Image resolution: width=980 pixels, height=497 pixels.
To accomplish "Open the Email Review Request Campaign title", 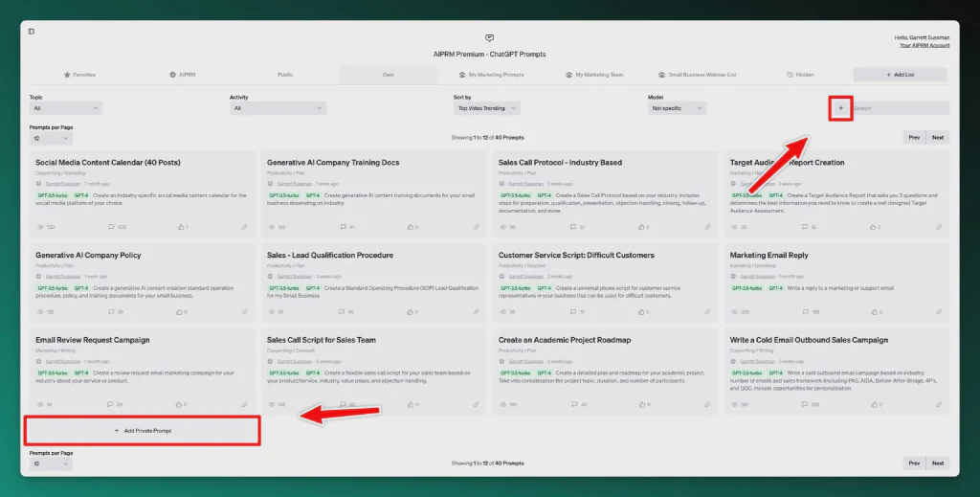I will coord(93,340).
